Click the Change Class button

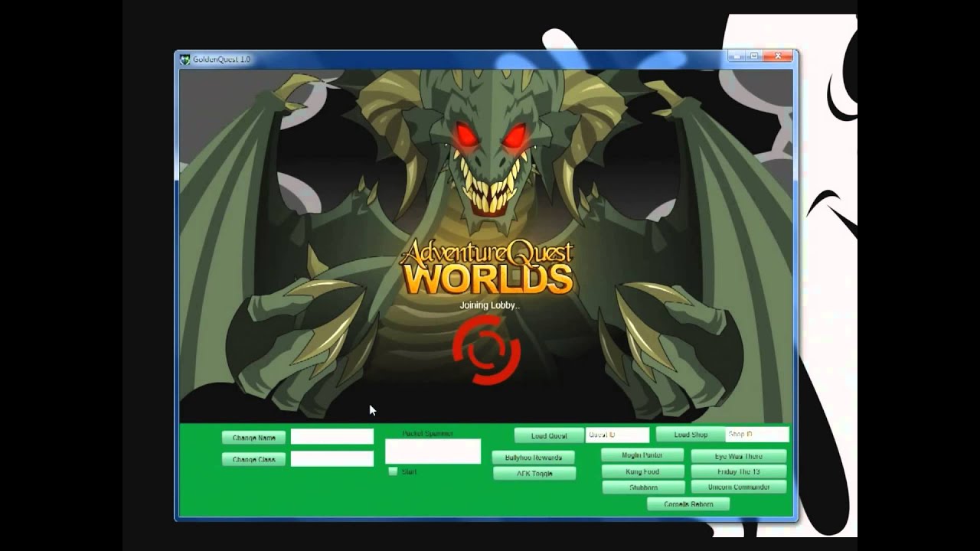253,459
